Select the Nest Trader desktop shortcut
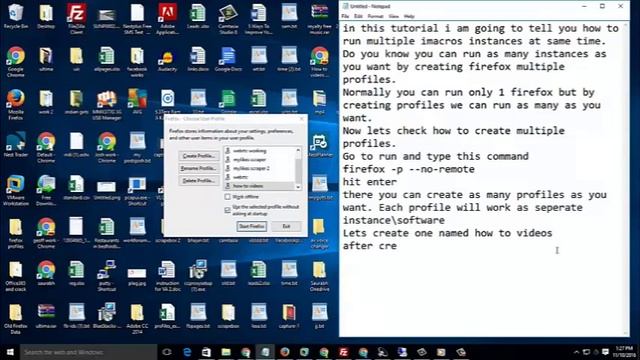 point(16,144)
